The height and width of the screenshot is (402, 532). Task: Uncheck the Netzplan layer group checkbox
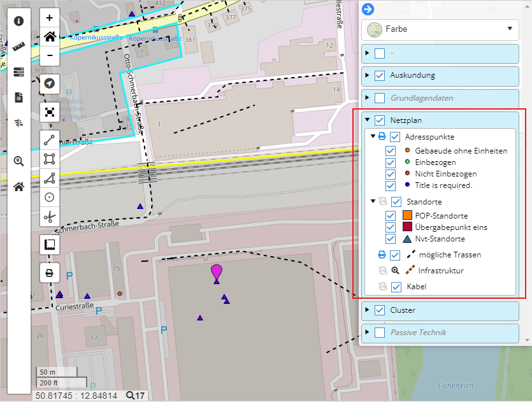[x=380, y=120]
